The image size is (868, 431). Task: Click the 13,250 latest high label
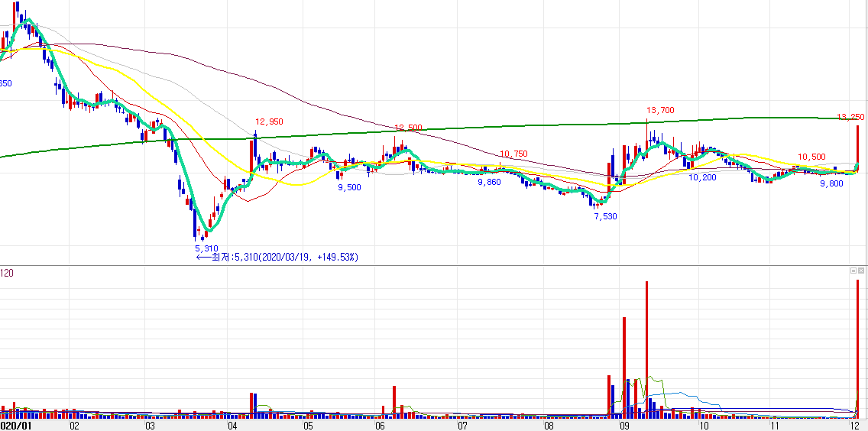pos(851,117)
